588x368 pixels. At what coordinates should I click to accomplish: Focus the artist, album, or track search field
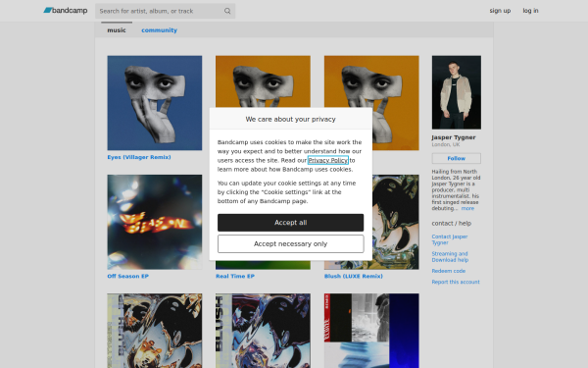tap(165, 11)
